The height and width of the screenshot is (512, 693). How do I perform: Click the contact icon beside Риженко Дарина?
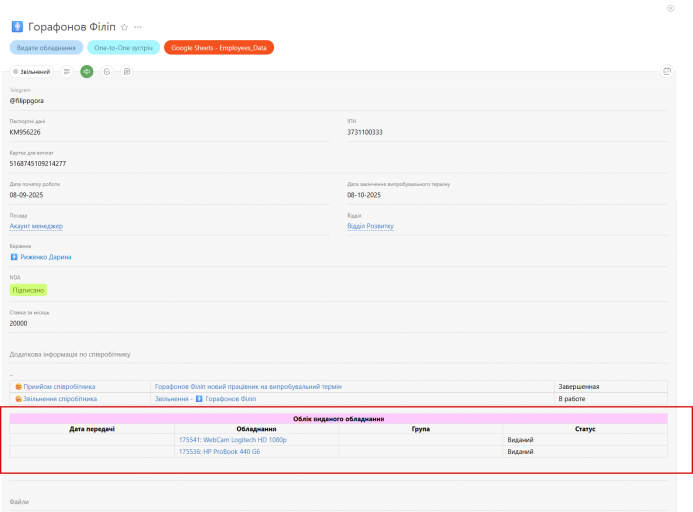(14, 257)
